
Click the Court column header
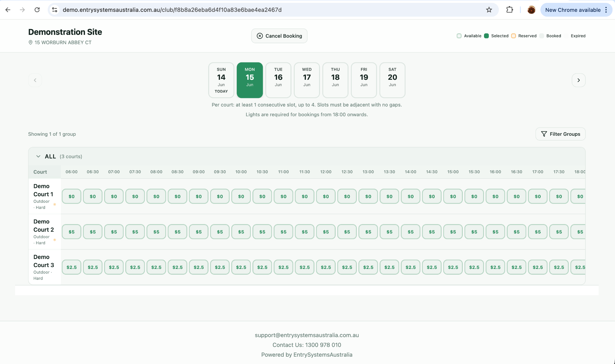[40, 172]
